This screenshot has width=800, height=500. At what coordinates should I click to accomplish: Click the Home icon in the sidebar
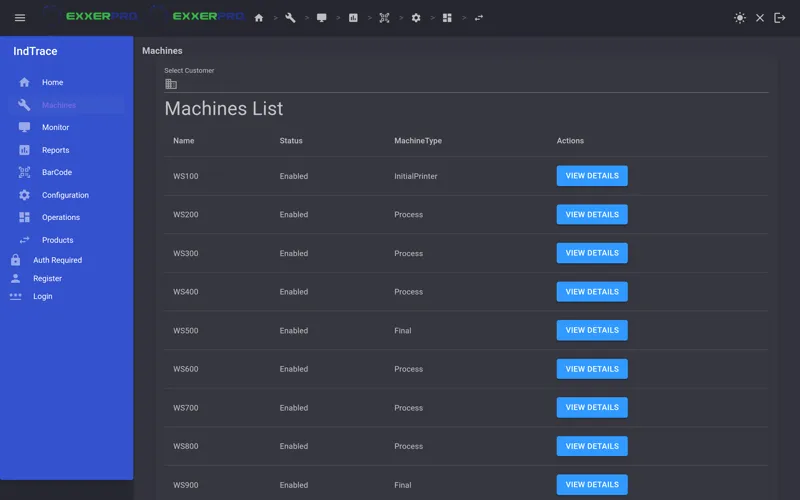click(x=24, y=82)
